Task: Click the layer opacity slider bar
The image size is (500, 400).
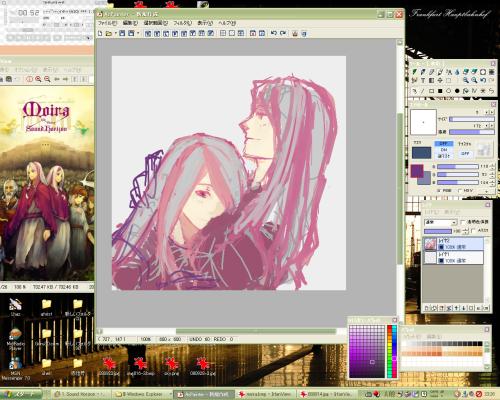Action: [x=438, y=231]
